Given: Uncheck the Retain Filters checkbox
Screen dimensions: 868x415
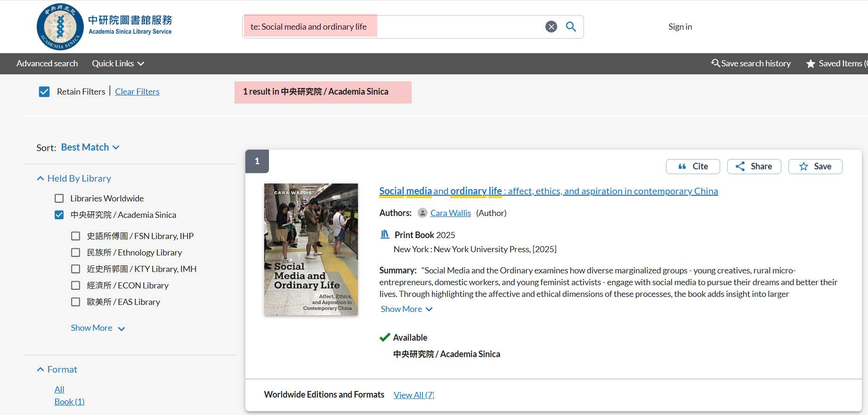Looking at the screenshot, I should (x=44, y=92).
